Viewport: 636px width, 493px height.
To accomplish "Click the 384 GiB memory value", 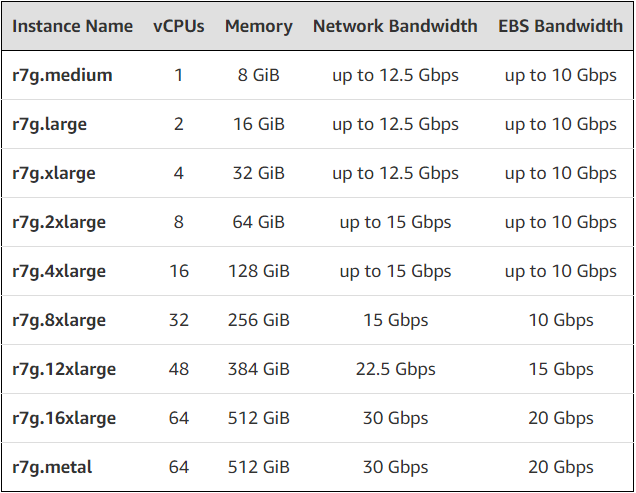I will click(258, 369).
